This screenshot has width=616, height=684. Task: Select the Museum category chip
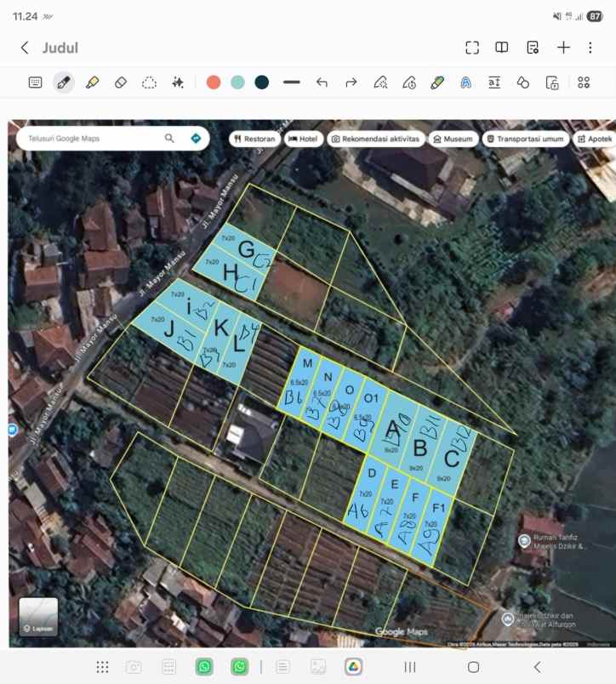pos(453,139)
